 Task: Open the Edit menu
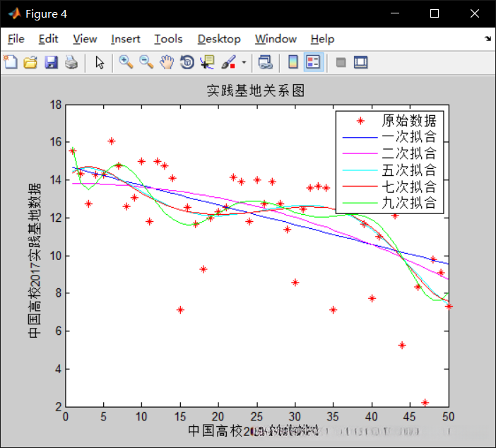tap(48, 39)
